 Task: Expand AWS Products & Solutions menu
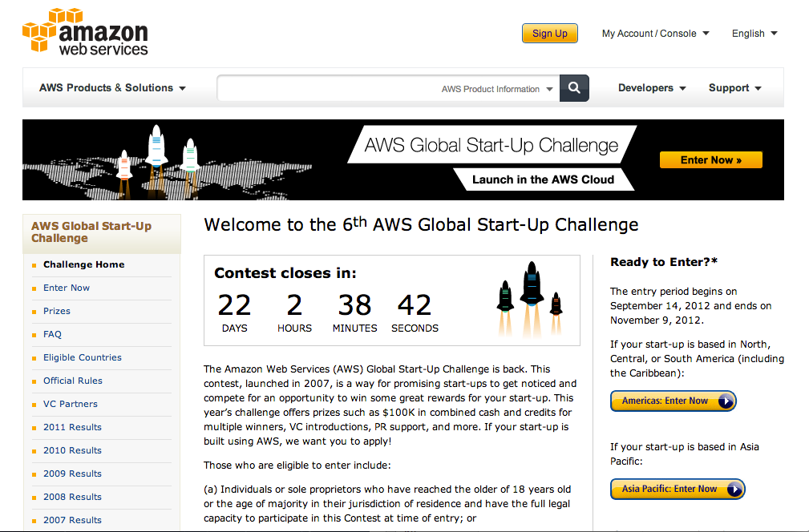pos(112,88)
